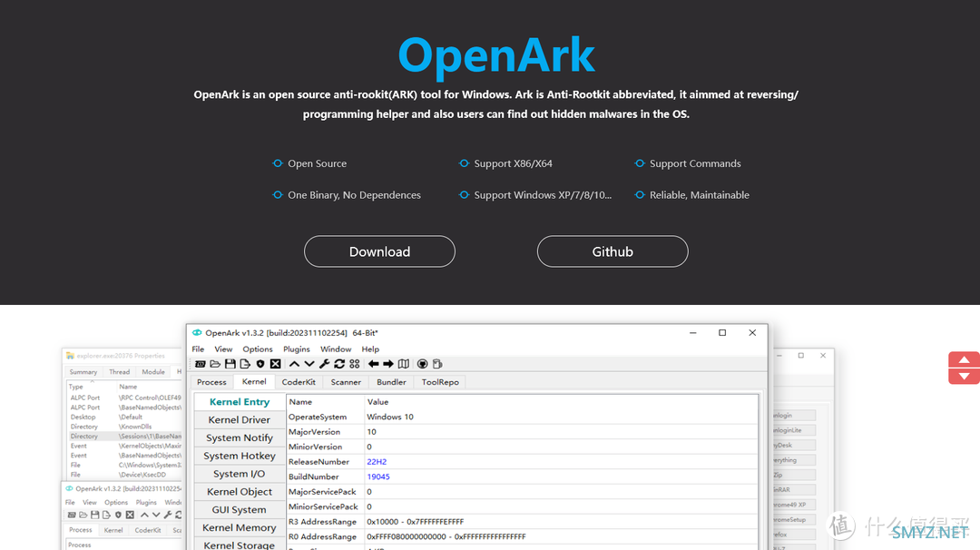Switch to the Scanner tab
Viewport: 980px width, 550px height.
coord(346,382)
